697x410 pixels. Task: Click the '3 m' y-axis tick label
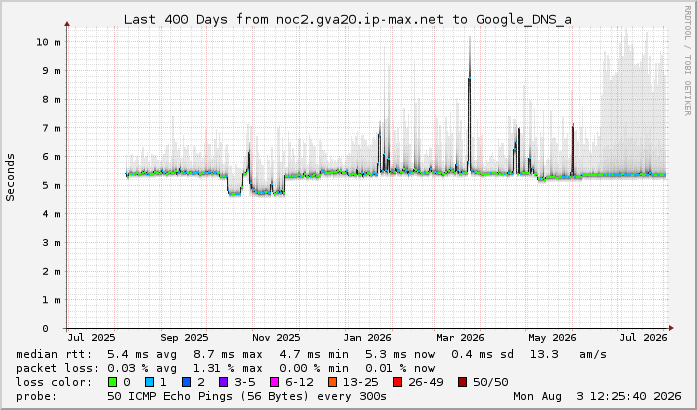(52, 243)
